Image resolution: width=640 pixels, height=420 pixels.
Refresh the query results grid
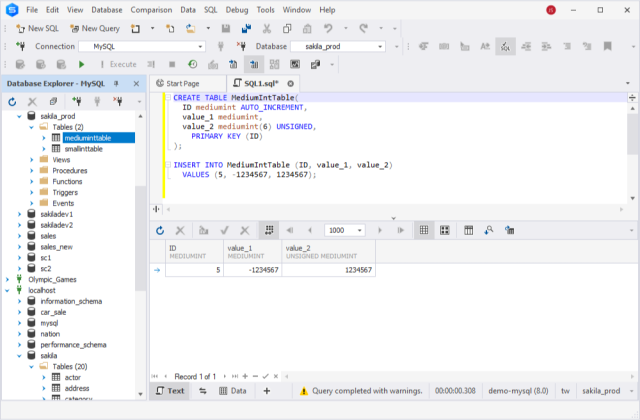point(160,230)
